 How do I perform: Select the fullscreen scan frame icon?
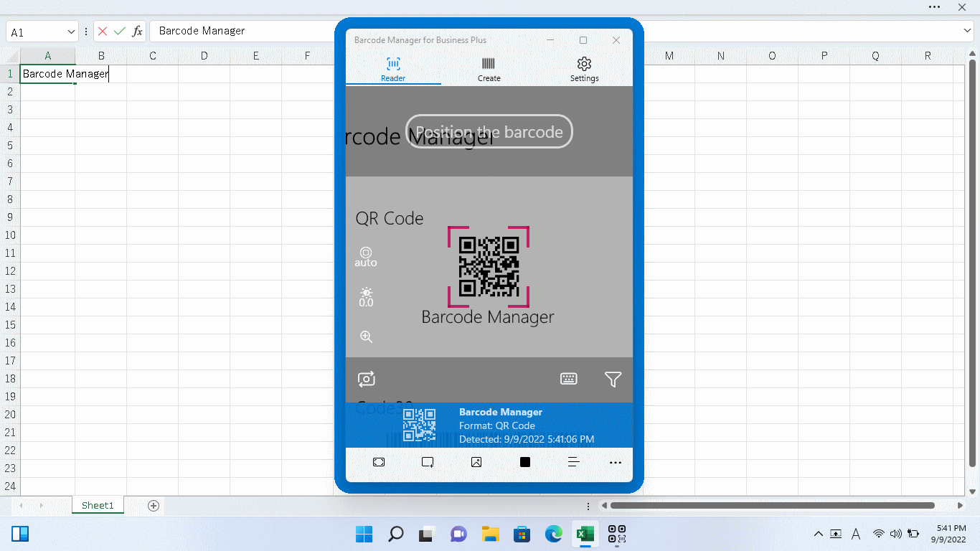[x=379, y=462]
